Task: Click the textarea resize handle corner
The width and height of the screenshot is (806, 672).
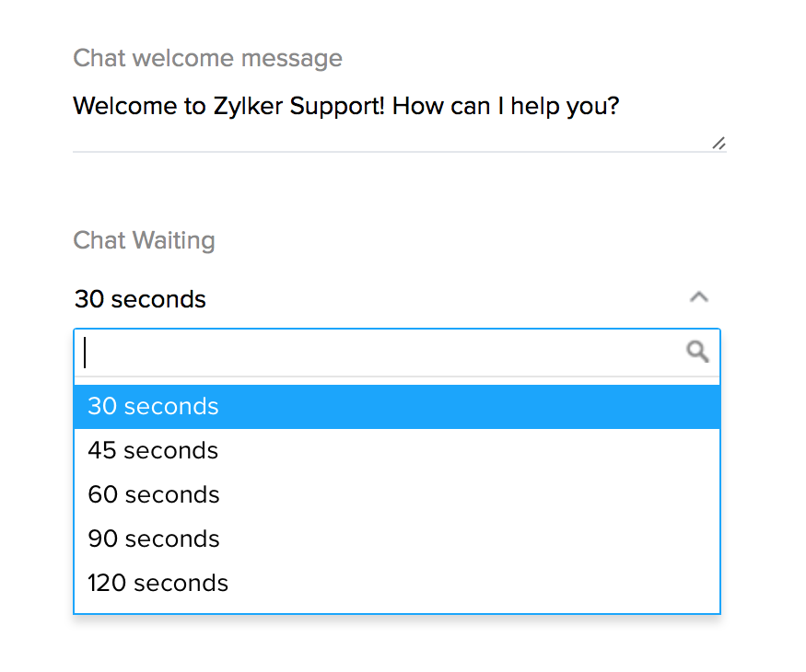Action: pos(718,143)
